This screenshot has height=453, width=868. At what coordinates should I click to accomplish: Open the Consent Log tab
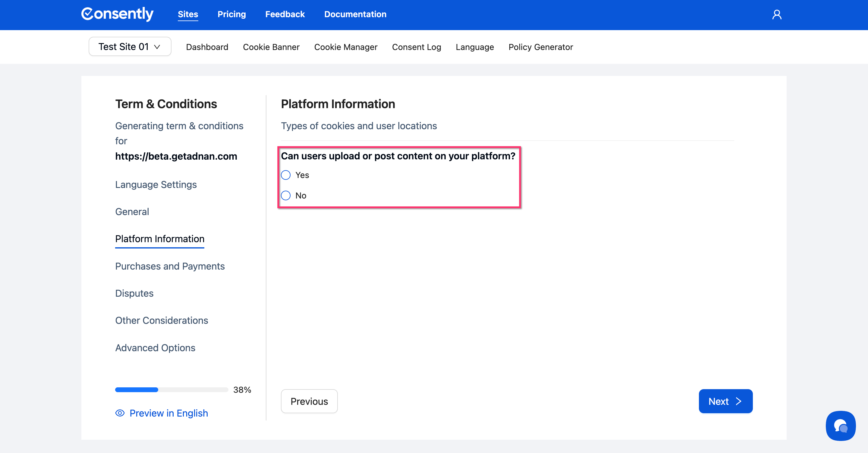click(x=417, y=47)
